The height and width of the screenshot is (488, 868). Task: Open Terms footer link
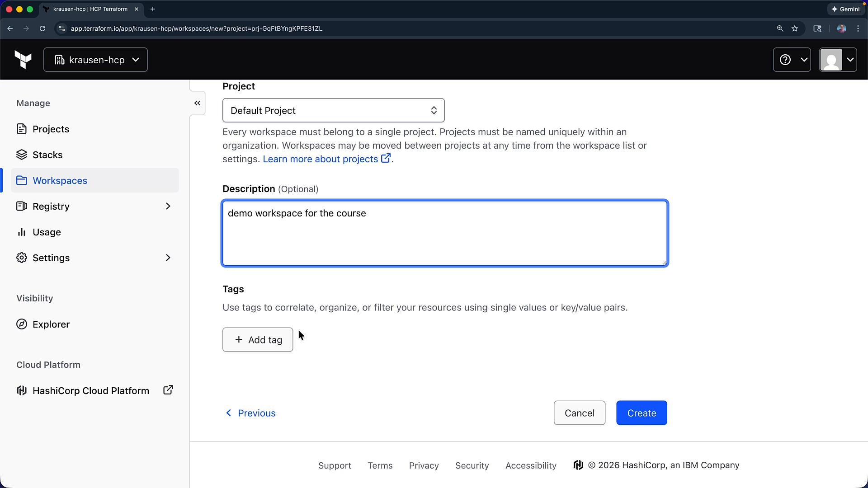click(x=380, y=466)
